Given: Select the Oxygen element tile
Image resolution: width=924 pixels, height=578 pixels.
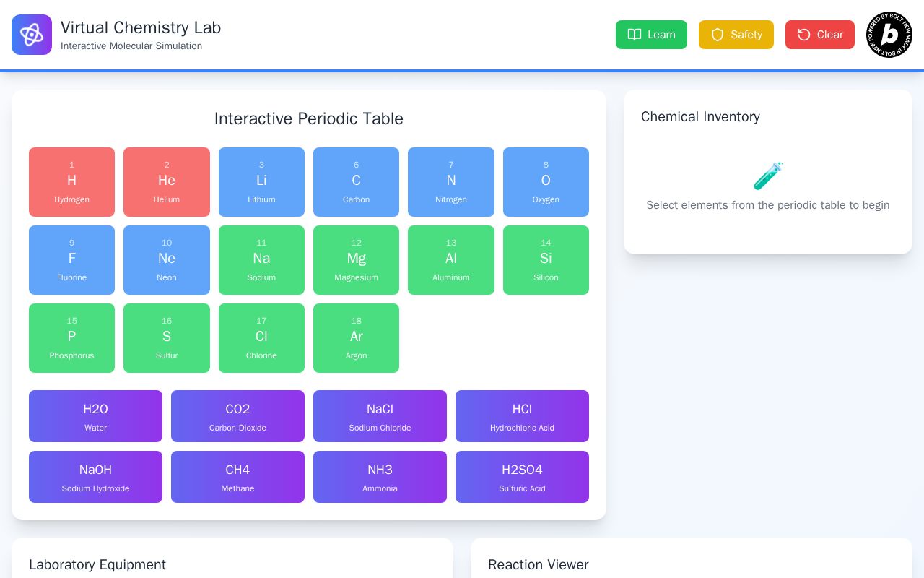Looking at the screenshot, I should click(x=546, y=182).
